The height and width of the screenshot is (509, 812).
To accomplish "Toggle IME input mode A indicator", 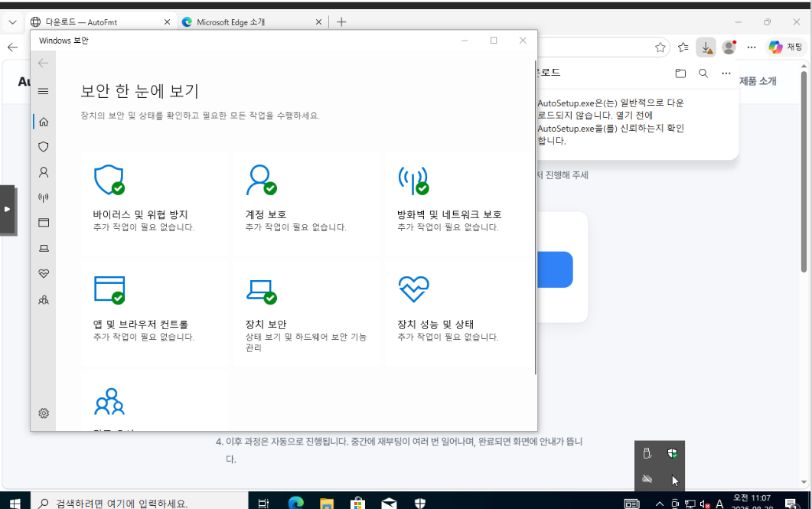I will click(x=719, y=504).
